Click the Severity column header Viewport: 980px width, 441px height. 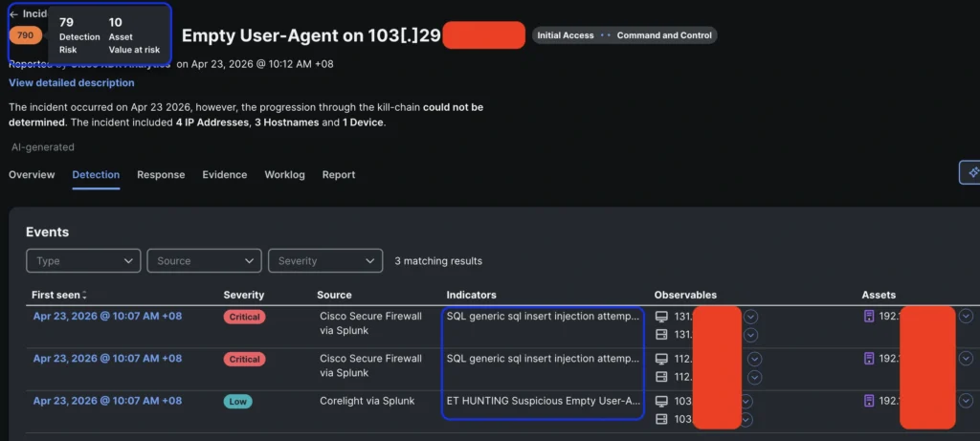[244, 295]
